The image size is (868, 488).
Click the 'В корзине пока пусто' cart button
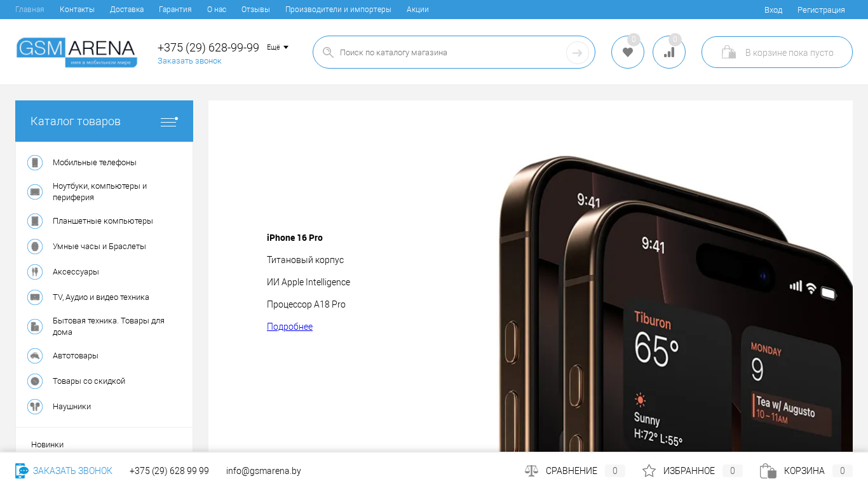tap(776, 52)
